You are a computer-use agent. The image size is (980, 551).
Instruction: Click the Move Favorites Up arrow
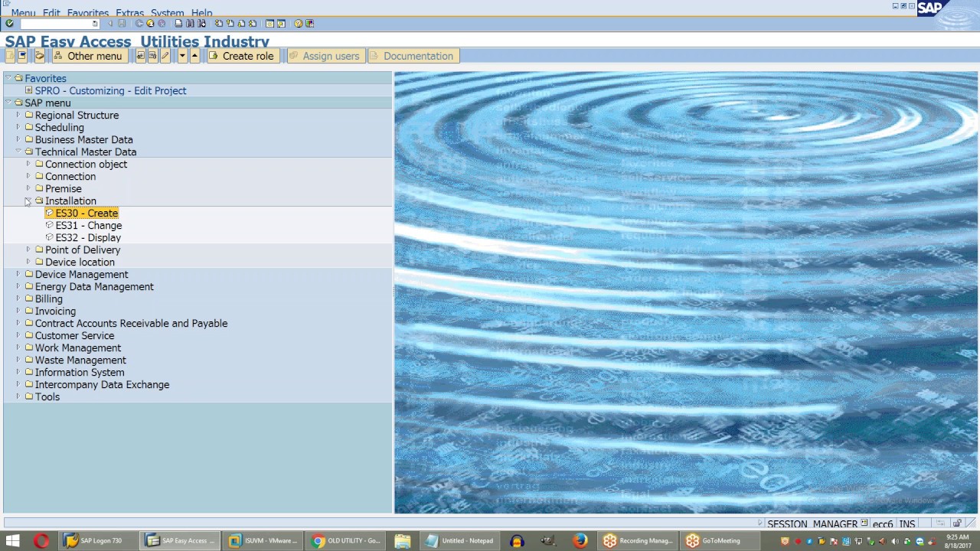click(x=194, y=56)
